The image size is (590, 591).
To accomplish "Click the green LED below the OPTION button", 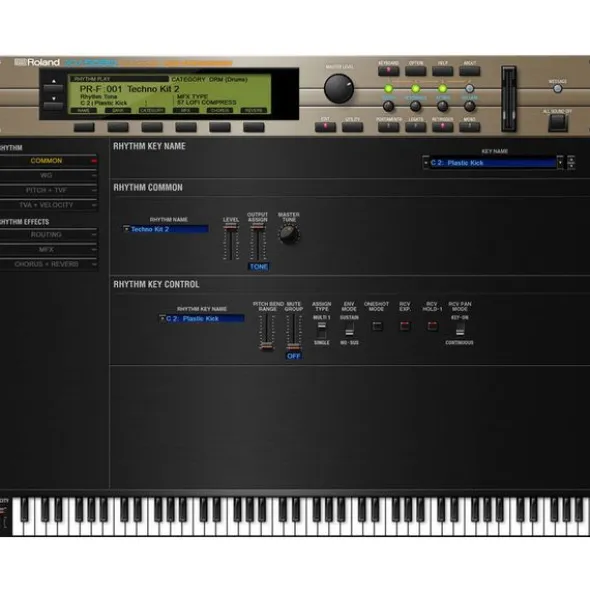I will (415, 89).
